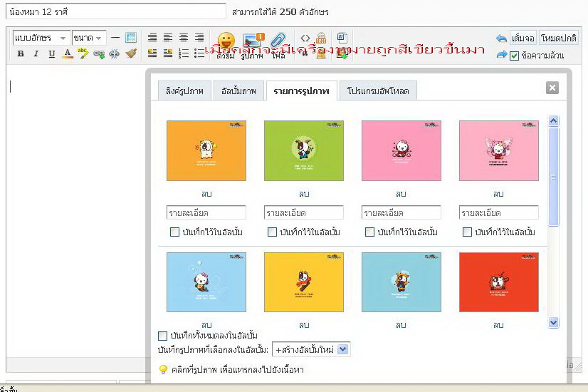The height and width of the screenshot is (392, 588).
Task: Open the แบบอักษร font dropdown
Action: [41, 38]
